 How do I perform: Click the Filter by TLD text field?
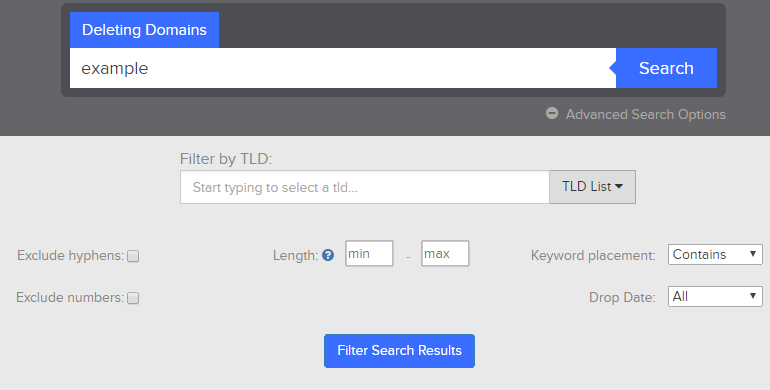365,187
